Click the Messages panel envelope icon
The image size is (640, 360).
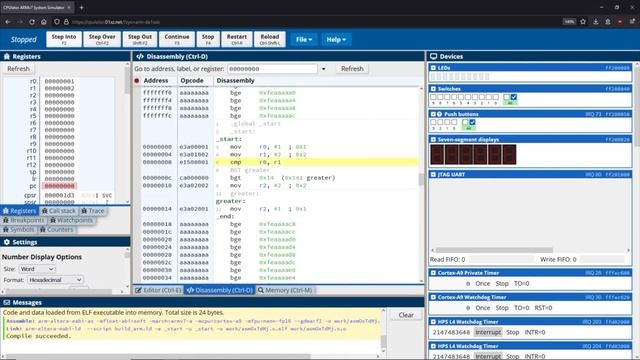[x=7, y=302]
